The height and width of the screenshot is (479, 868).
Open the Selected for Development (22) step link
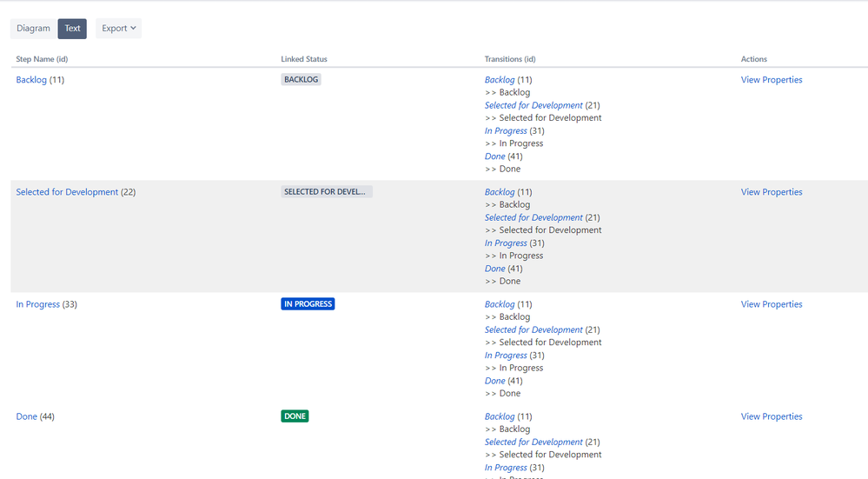tap(67, 192)
